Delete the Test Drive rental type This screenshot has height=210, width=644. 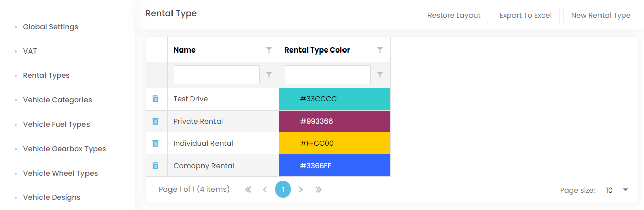[155, 99]
